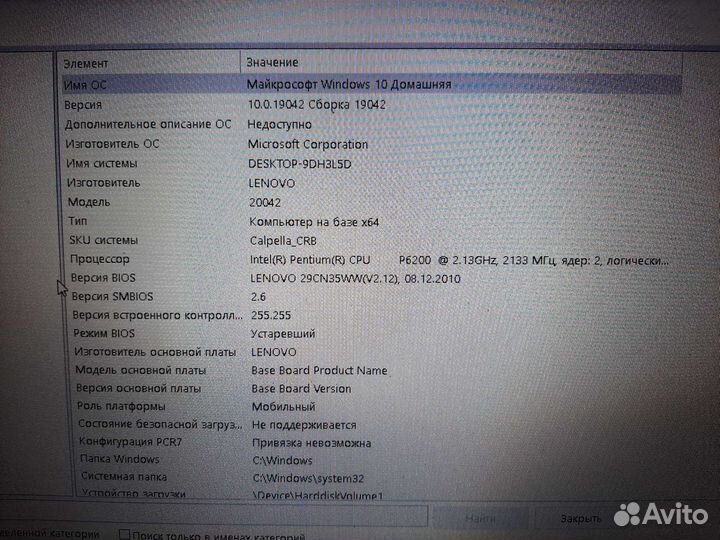This screenshot has width=720, height=540.
Task: Select the Модель row label
Action: [x=89, y=202]
